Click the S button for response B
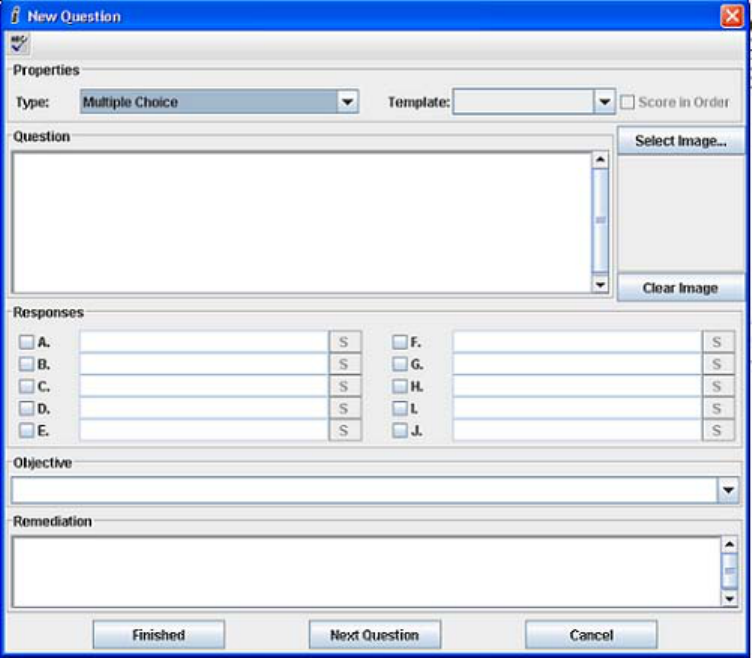The height and width of the screenshot is (658, 752). [x=345, y=364]
